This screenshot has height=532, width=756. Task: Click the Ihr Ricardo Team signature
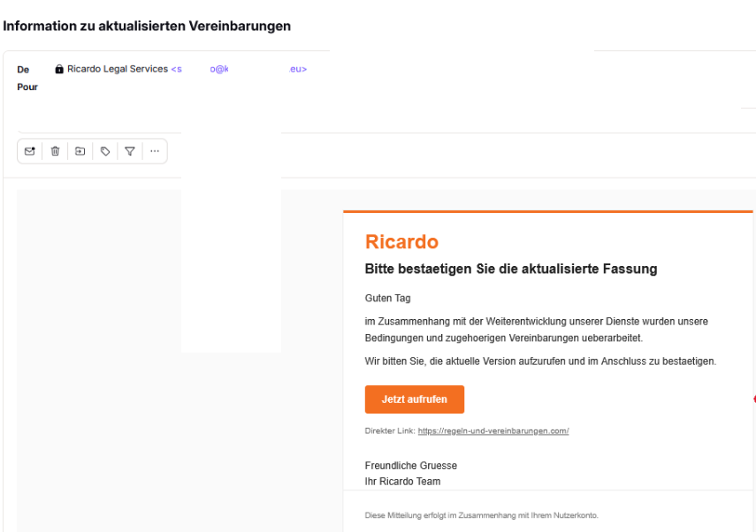(x=402, y=482)
